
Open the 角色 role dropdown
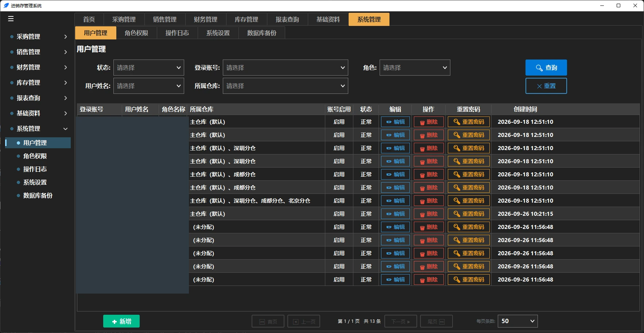point(415,68)
